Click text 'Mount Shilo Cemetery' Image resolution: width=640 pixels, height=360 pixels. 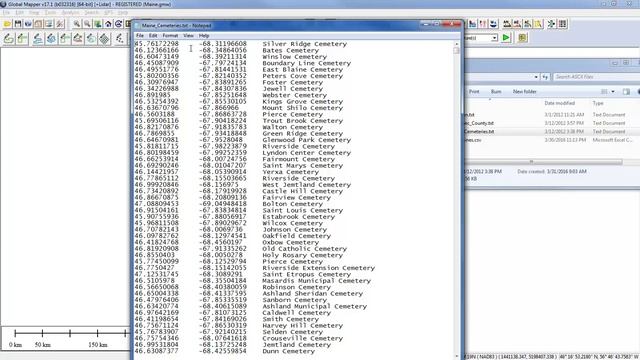[302, 108]
